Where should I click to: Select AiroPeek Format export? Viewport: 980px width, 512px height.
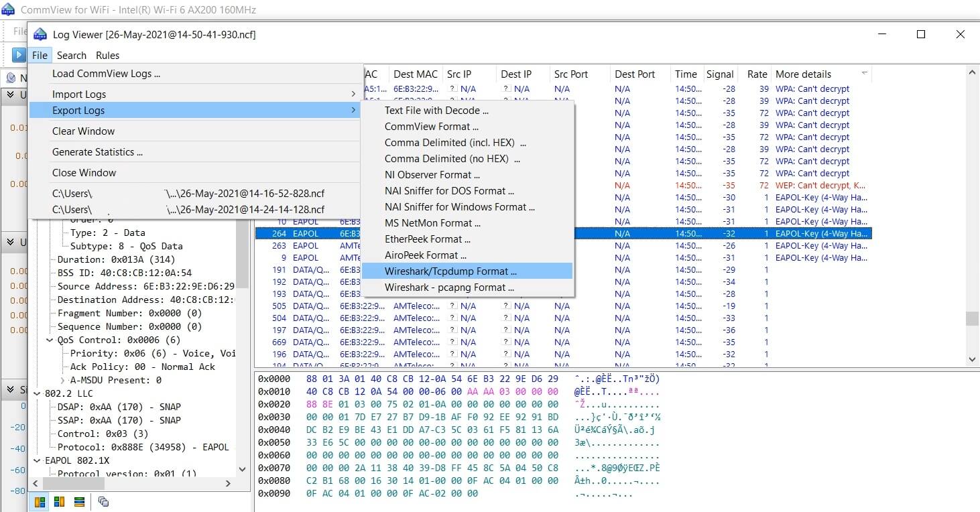(467, 255)
